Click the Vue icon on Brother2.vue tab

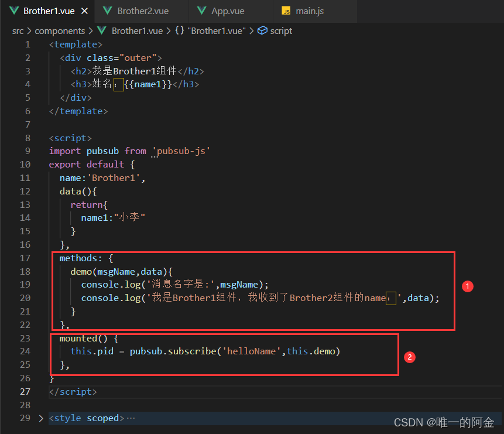107,11
